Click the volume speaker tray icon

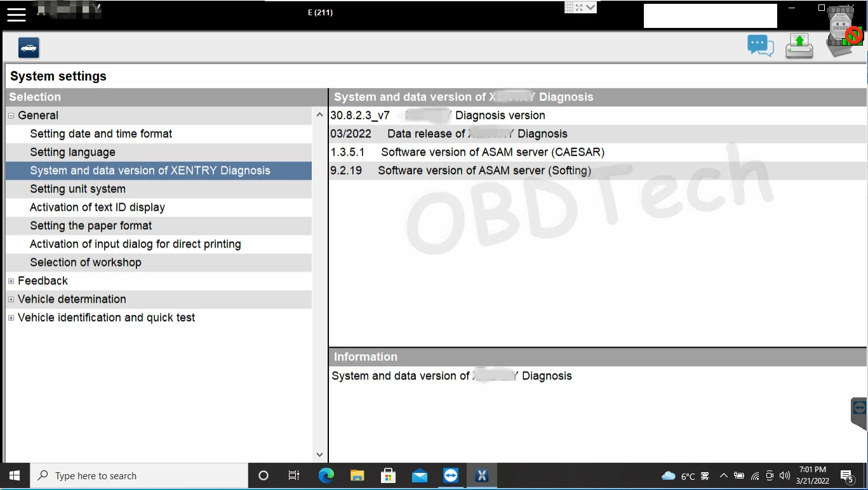click(x=784, y=476)
